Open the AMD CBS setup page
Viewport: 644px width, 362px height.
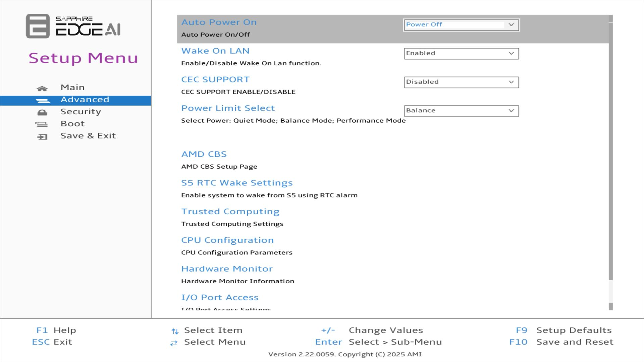point(204,154)
